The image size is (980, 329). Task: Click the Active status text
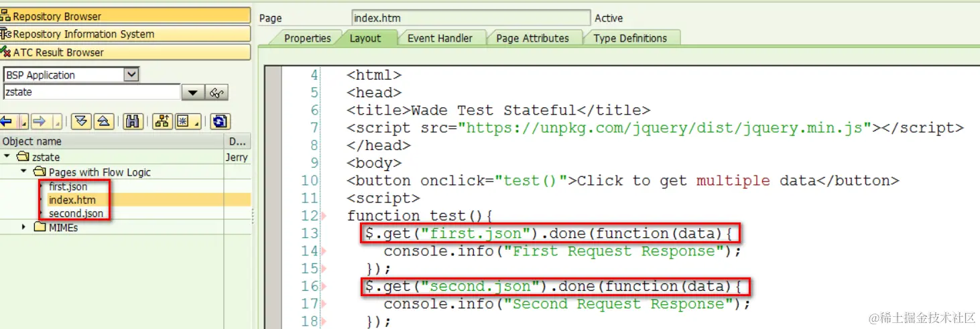(609, 18)
